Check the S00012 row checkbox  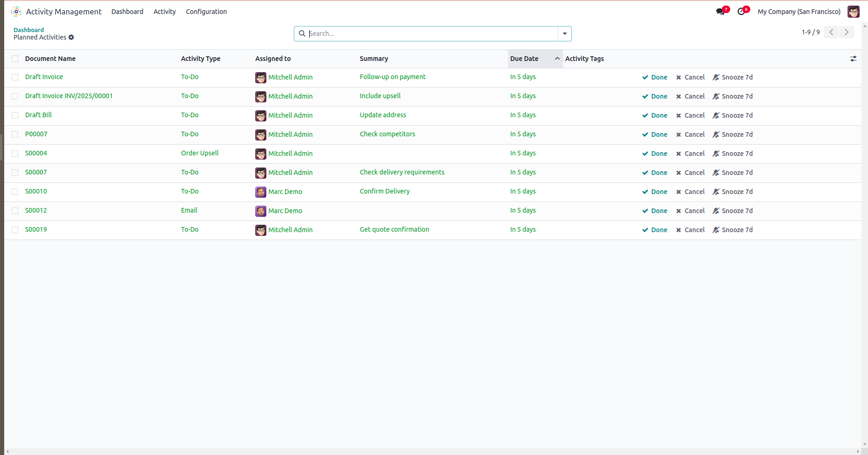(15, 211)
